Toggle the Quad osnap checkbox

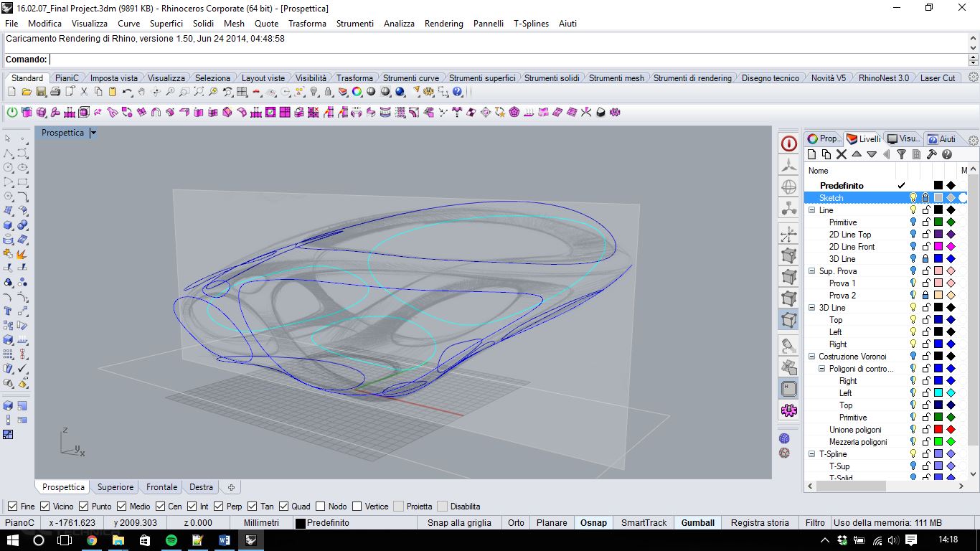283,507
